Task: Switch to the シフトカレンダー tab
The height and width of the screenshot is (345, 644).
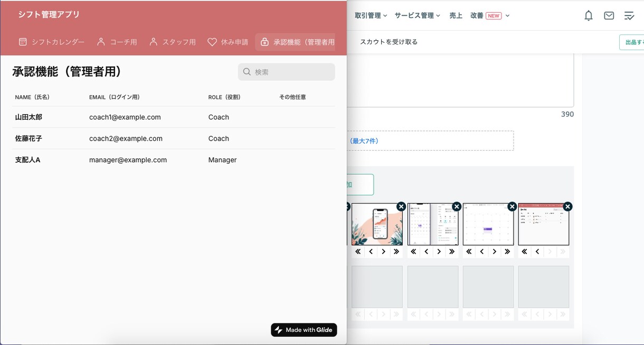Action: [x=51, y=42]
